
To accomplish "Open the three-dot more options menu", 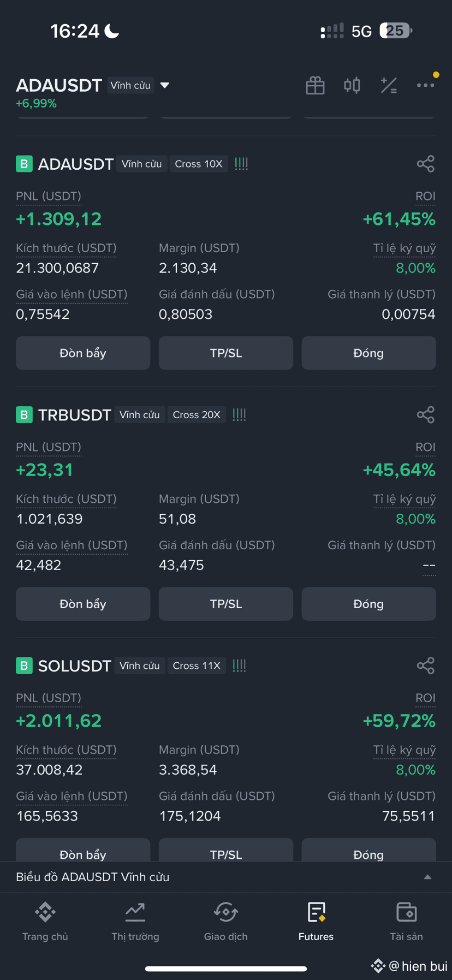I will 425,85.
